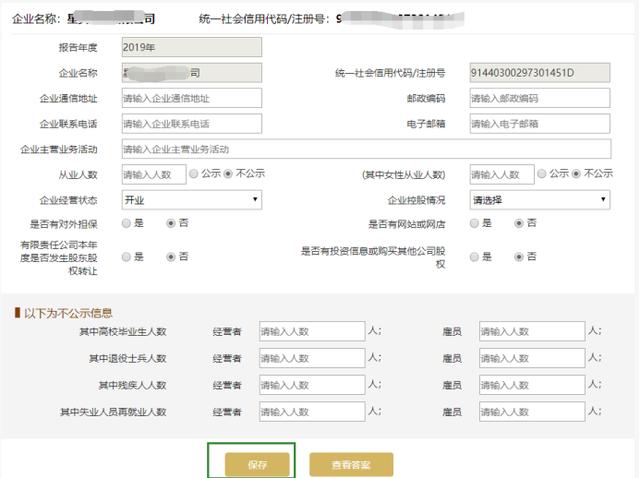This screenshot has height=478, width=640.
Task: Focus the 其中女性从业人数 input field
Action: pos(502,175)
